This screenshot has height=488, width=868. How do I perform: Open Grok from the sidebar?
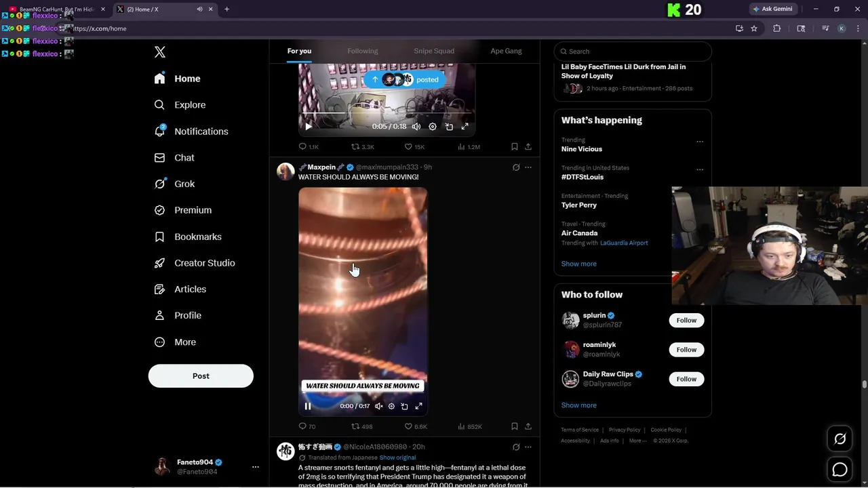coord(174,184)
